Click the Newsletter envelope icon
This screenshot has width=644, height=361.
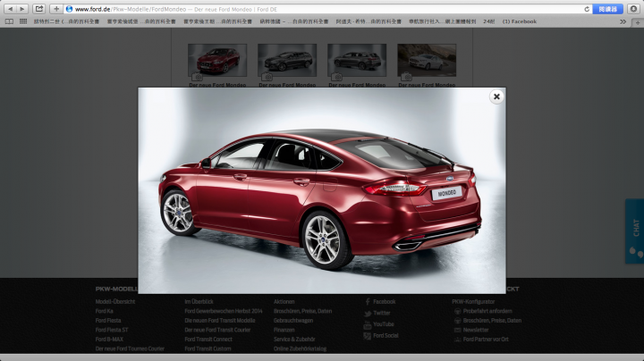pyautogui.click(x=458, y=331)
